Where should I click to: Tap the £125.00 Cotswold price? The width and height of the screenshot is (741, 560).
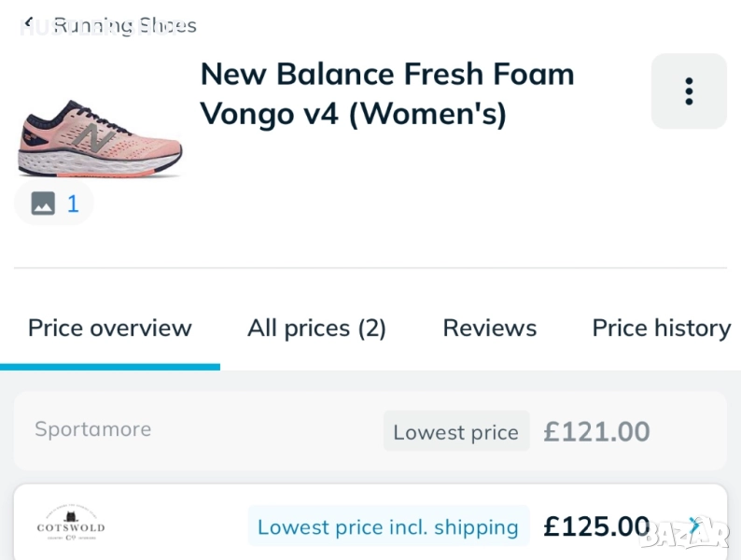tap(596, 526)
